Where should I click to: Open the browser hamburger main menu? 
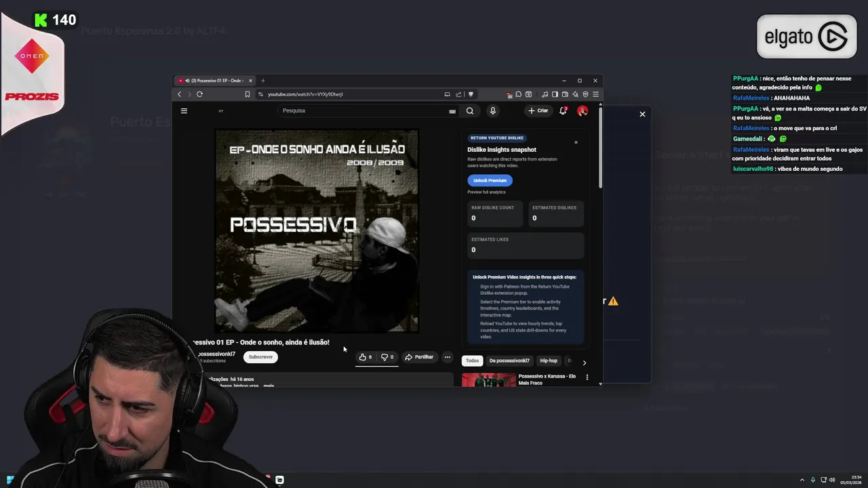(595, 94)
